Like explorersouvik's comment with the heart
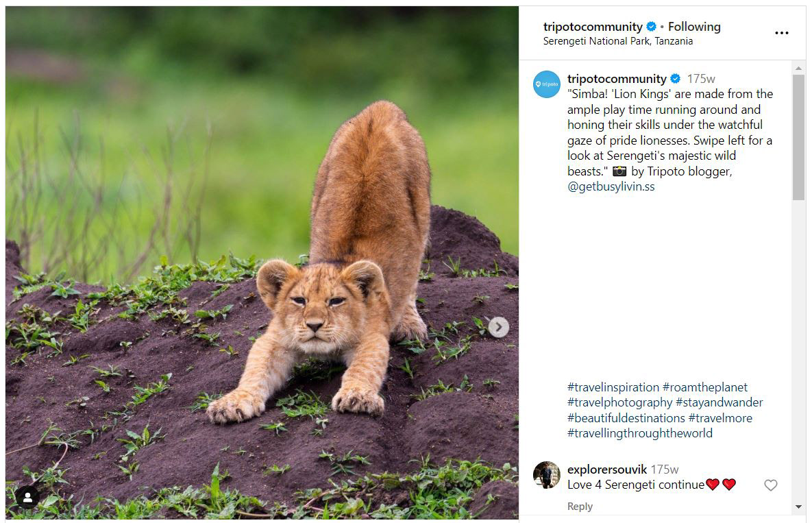The width and height of the screenshot is (812, 523). pyautogui.click(x=771, y=485)
